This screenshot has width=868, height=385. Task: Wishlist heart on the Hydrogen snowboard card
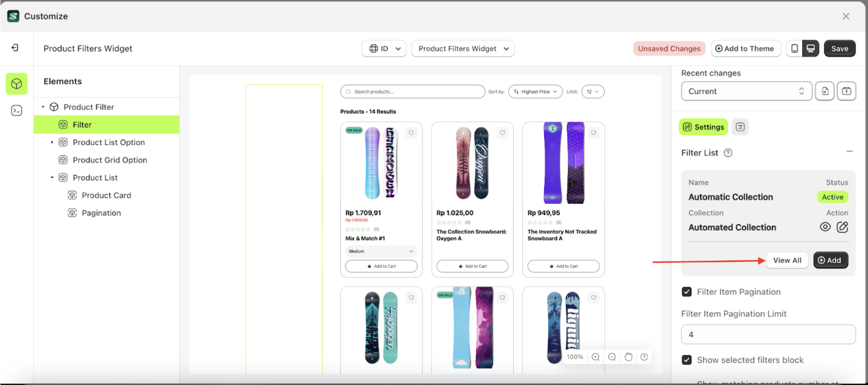pos(411,298)
